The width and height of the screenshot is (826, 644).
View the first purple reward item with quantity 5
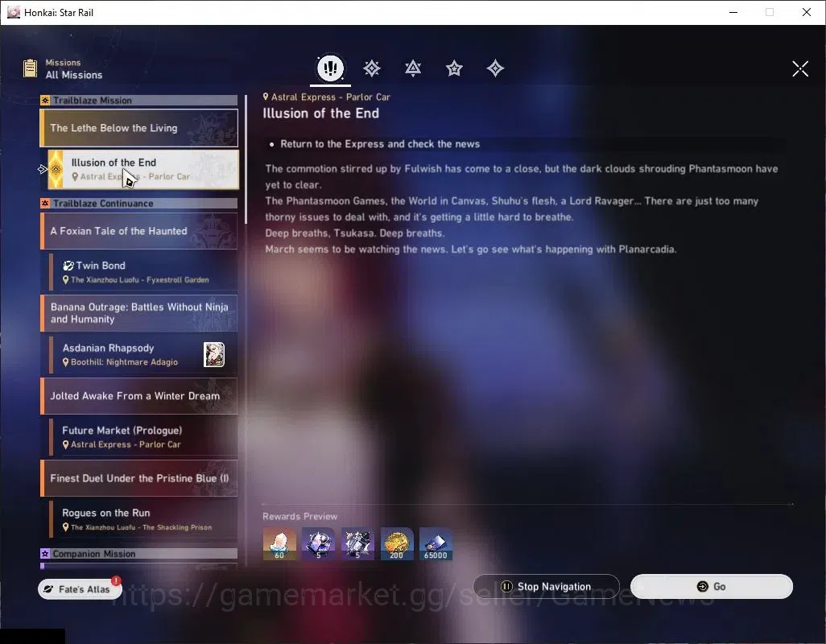(x=318, y=544)
